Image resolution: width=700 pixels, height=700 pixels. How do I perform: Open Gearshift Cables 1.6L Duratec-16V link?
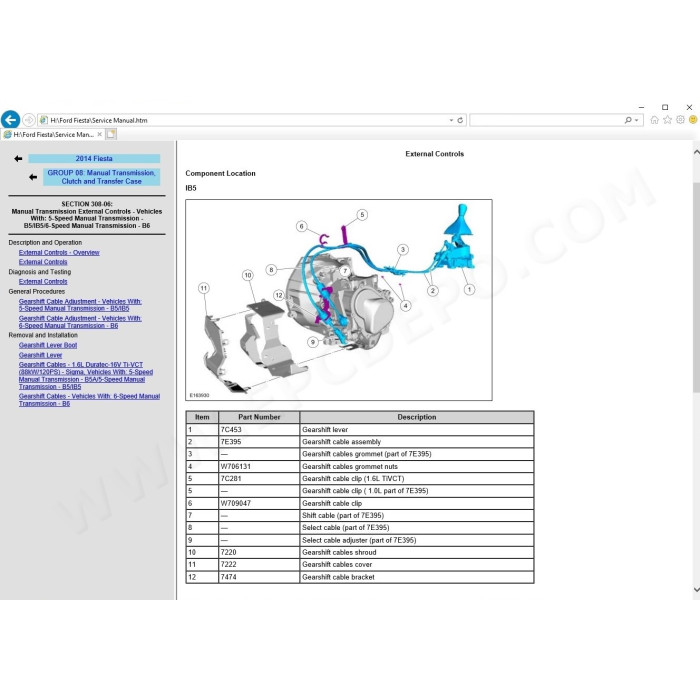point(86,375)
